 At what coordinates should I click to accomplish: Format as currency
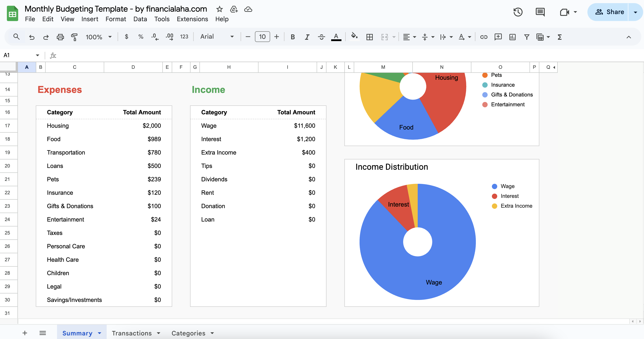click(x=127, y=37)
